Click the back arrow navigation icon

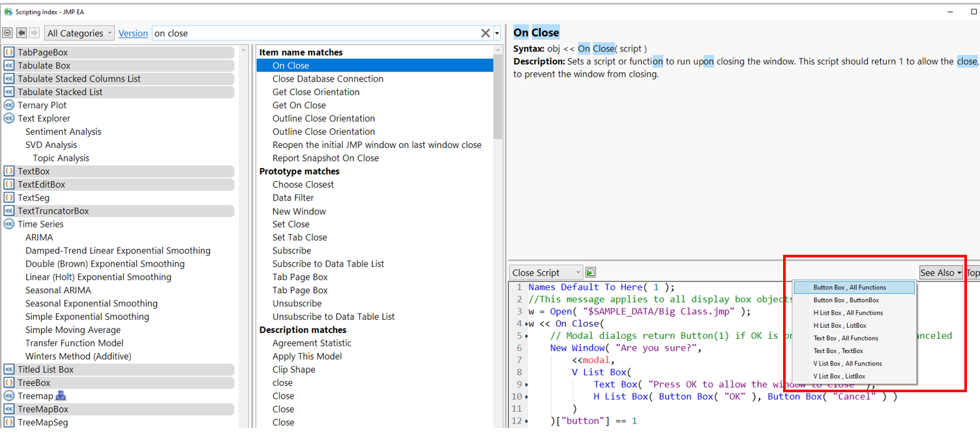tap(22, 33)
